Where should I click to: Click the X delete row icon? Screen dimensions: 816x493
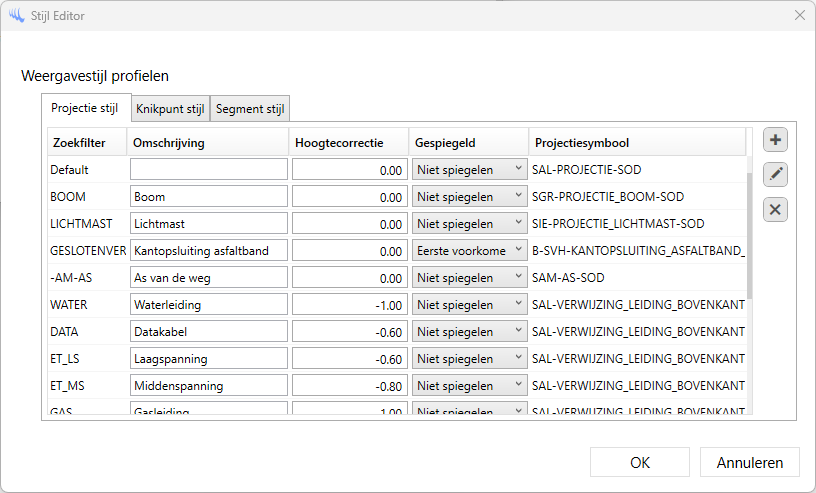(775, 209)
